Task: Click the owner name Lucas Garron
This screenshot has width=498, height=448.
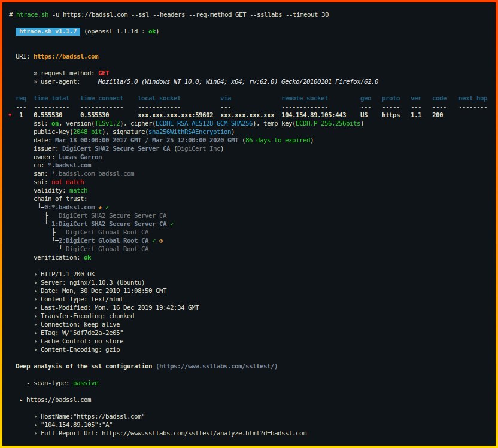Action: pyautogui.click(x=80, y=157)
